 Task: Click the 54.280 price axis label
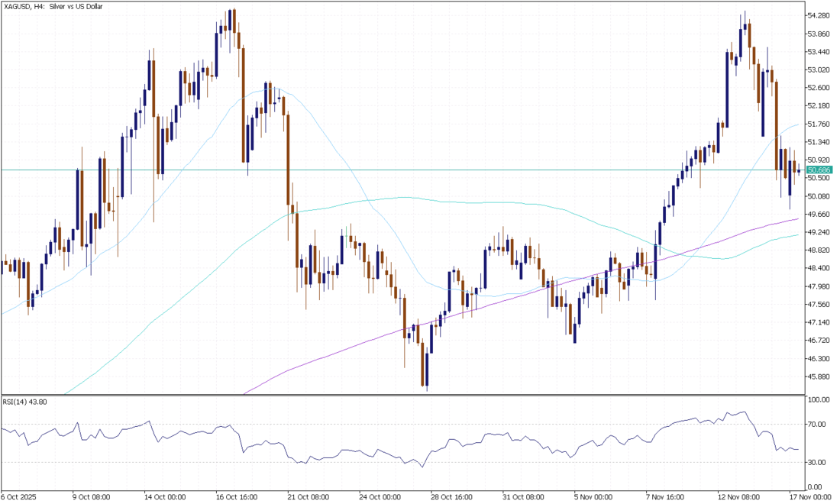click(819, 16)
